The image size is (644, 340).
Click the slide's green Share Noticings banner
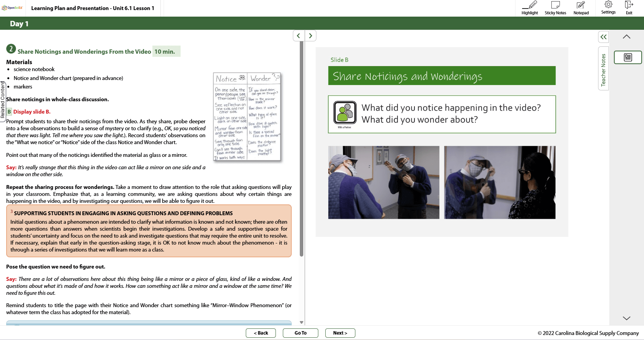click(442, 76)
